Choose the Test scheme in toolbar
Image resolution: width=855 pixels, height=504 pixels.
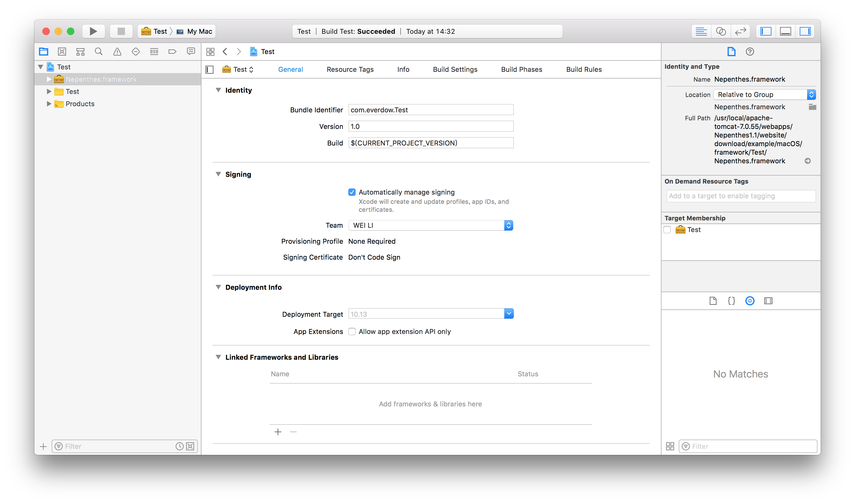(x=154, y=31)
